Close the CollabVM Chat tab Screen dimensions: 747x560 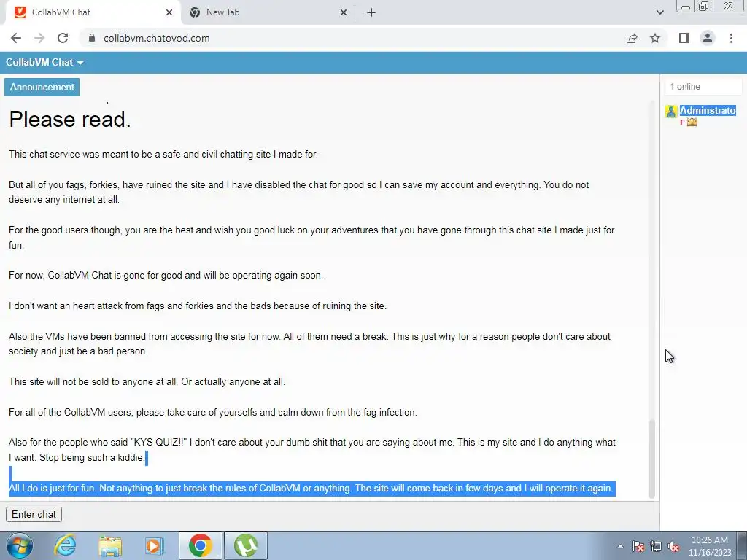click(x=169, y=12)
